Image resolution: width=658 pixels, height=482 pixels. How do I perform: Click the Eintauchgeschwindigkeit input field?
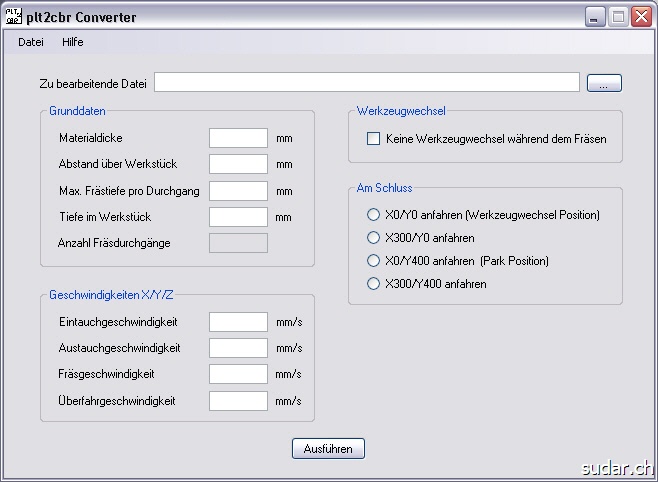pos(238,322)
